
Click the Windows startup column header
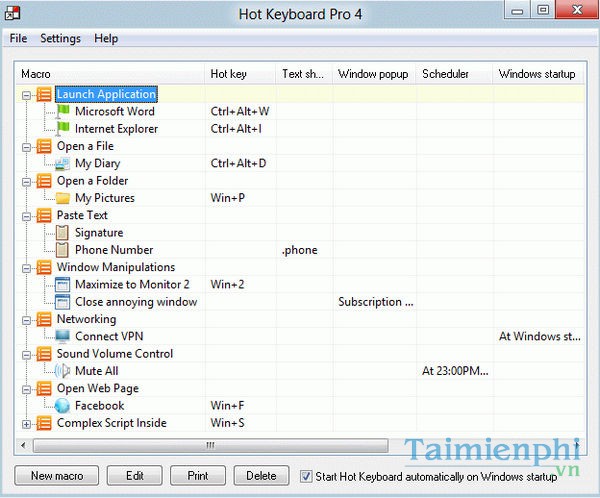(538, 73)
